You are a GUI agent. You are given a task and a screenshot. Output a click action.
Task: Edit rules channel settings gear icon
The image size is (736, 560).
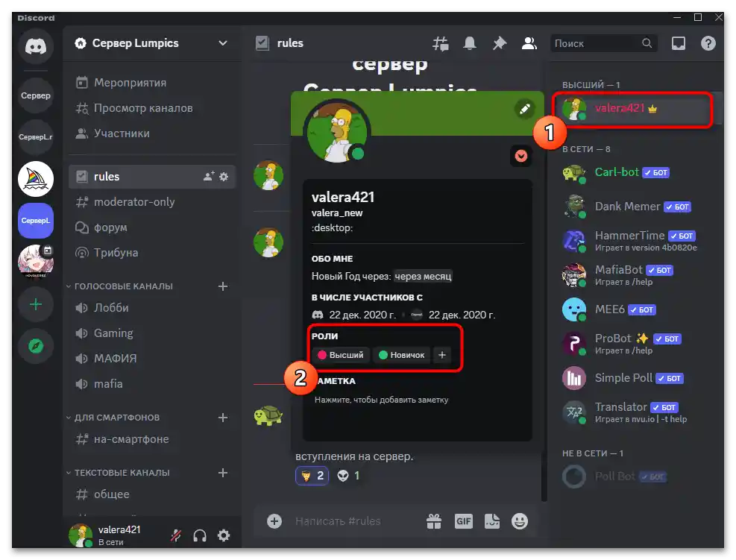coord(224,177)
